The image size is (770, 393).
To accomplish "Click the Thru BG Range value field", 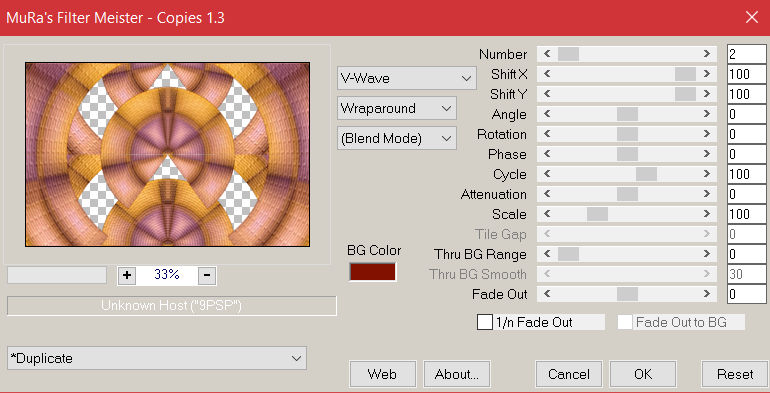I will click(x=746, y=254).
